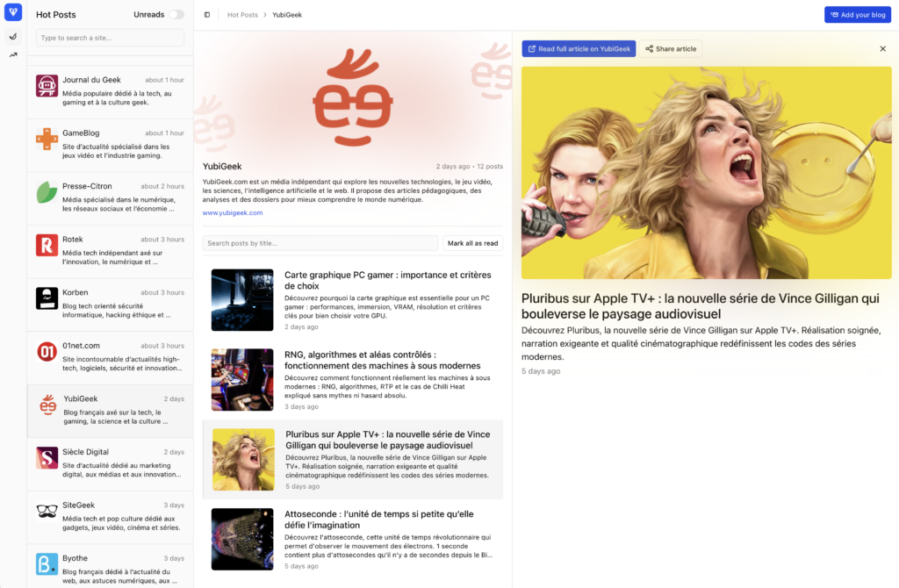Select the GameBlog orange gamepad icon
This screenshot has width=899, height=588.
[x=47, y=139]
